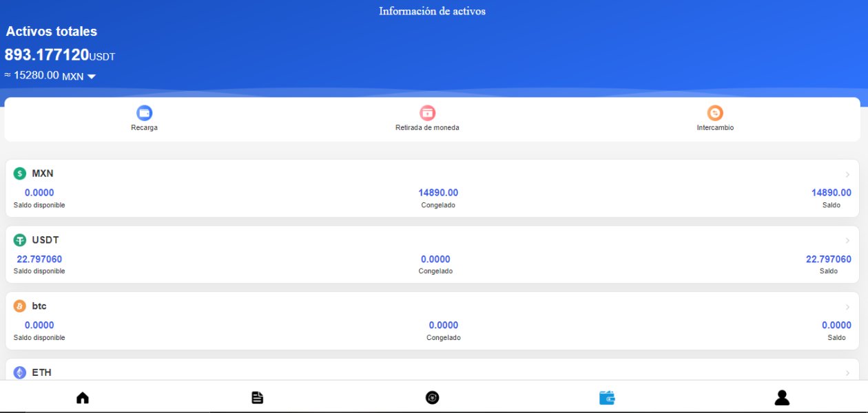Open the circular center icon in bottom bar
Image resolution: width=868 pixels, height=413 pixels.
tap(432, 398)
